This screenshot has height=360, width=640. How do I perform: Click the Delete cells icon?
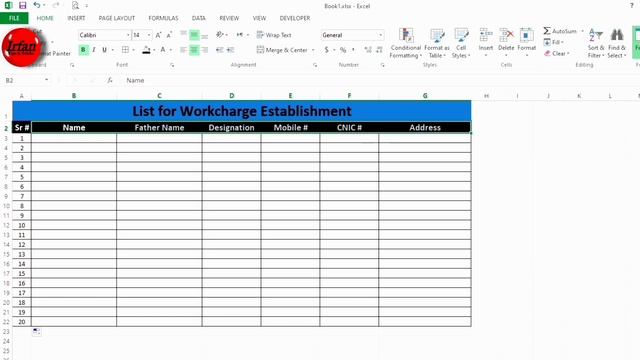coord(506,36)
